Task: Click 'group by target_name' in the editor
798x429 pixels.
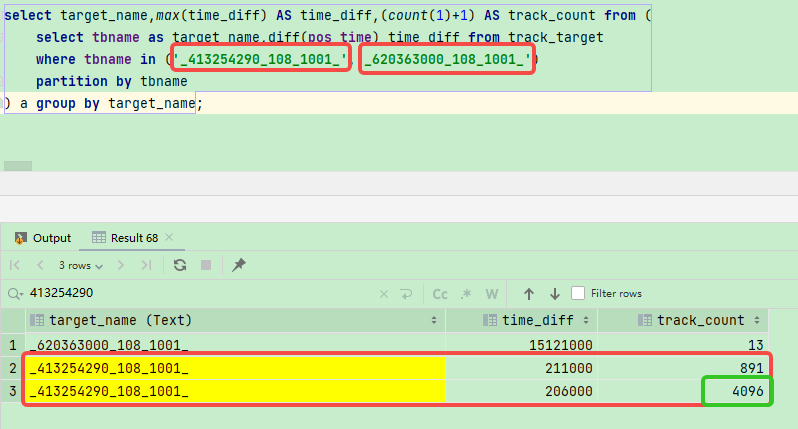Action: pos(116,103)
